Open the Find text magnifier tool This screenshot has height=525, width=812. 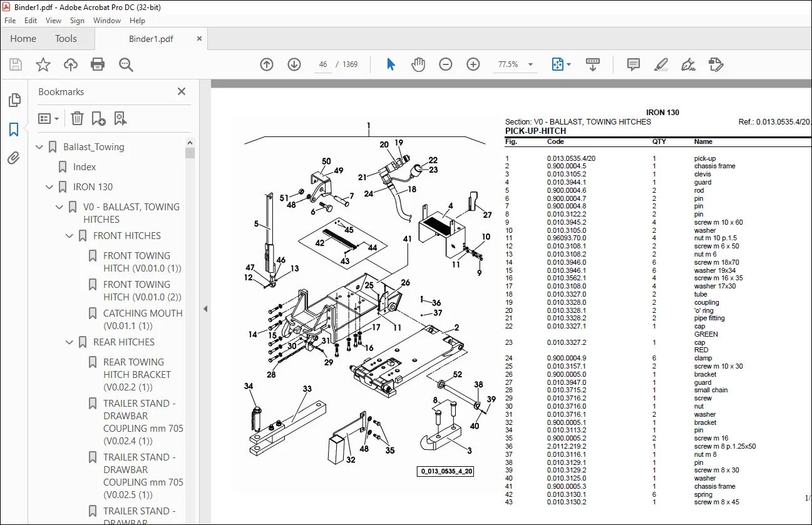[x=126, y=64]
